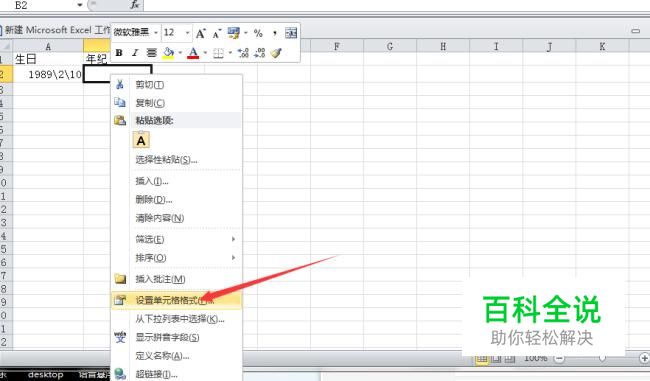Choose 复制(C) in the context menu
The image size is (650, 381).
[x=177, y=103]
